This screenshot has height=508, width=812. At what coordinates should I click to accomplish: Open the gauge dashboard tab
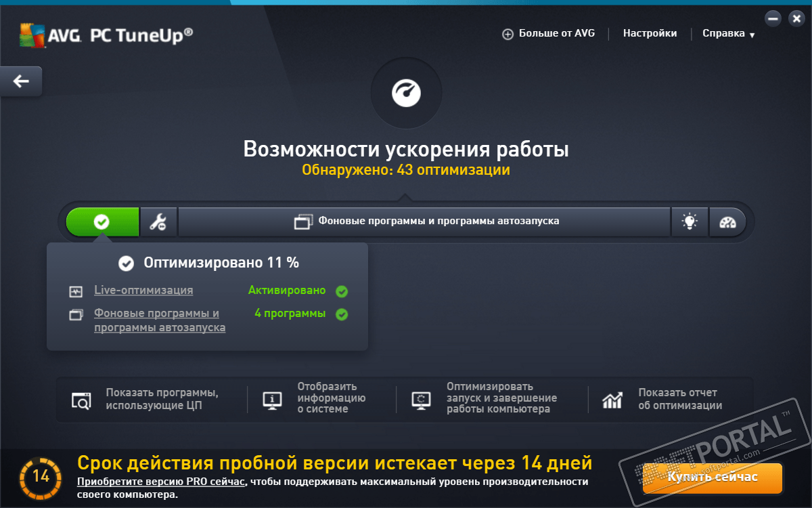pyautogui.click(x=728, y=221)
